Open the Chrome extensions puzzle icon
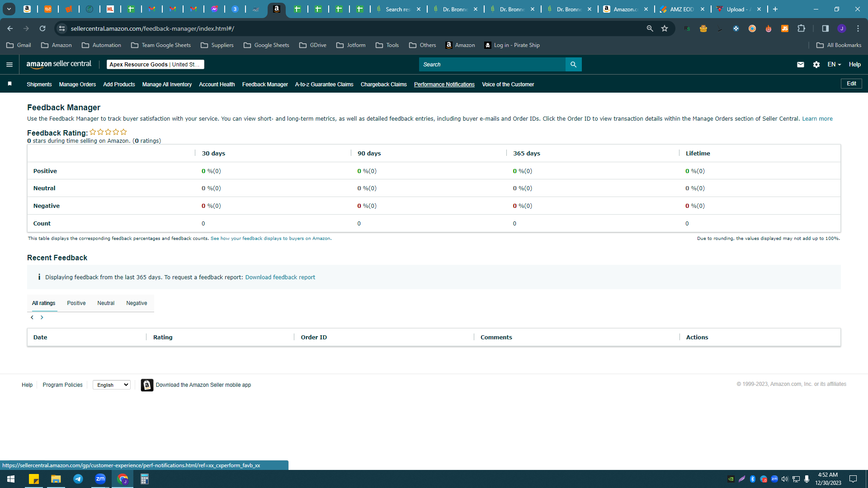This screenshot has width=868, height=488. (802, 28)
